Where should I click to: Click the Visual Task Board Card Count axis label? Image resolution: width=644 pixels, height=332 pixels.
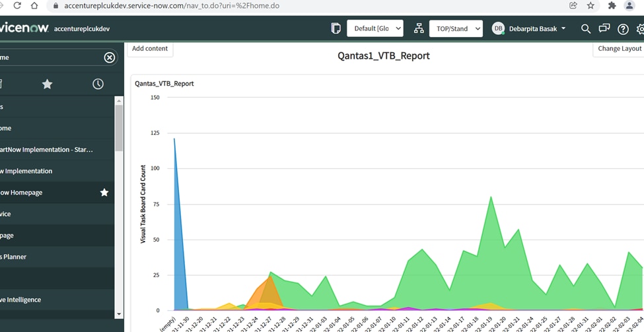(x=143, y=204)
